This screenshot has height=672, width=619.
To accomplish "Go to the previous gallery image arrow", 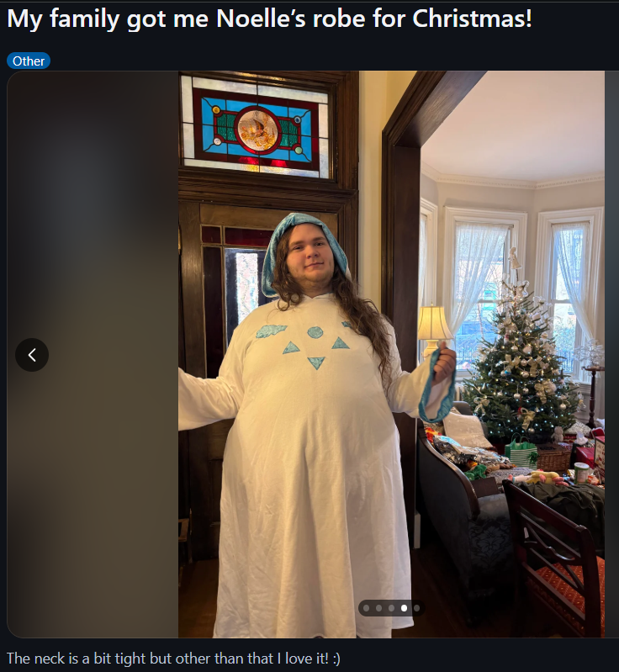I will [32, 355].
